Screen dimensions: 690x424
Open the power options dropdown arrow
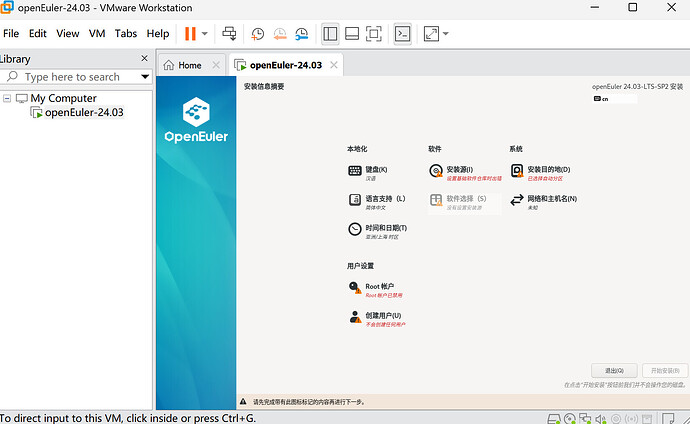(205, 33)
